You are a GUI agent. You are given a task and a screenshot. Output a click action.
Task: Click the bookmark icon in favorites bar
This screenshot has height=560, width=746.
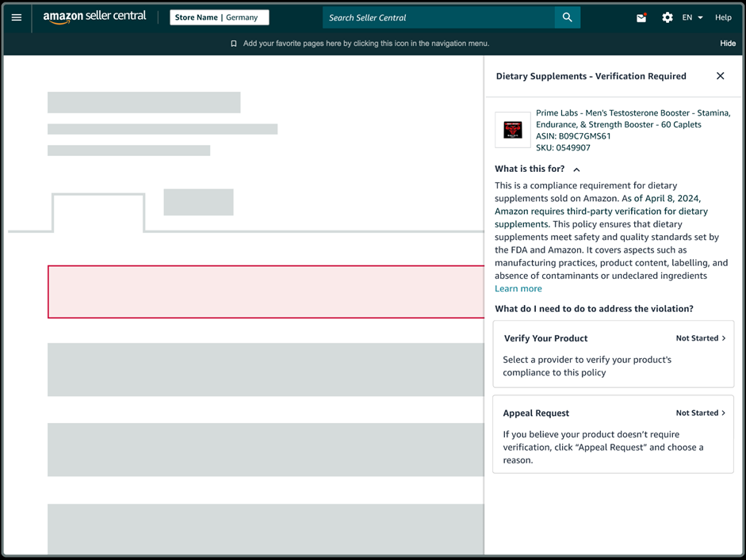234,44
